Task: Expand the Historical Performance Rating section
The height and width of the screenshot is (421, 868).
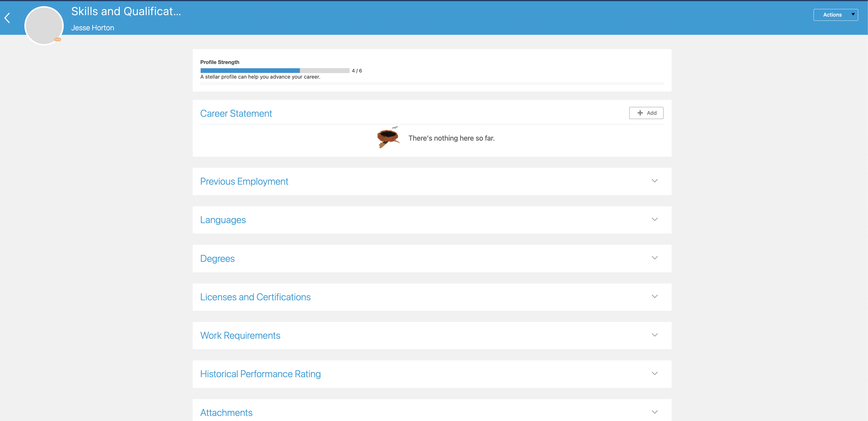Action: 655,373
